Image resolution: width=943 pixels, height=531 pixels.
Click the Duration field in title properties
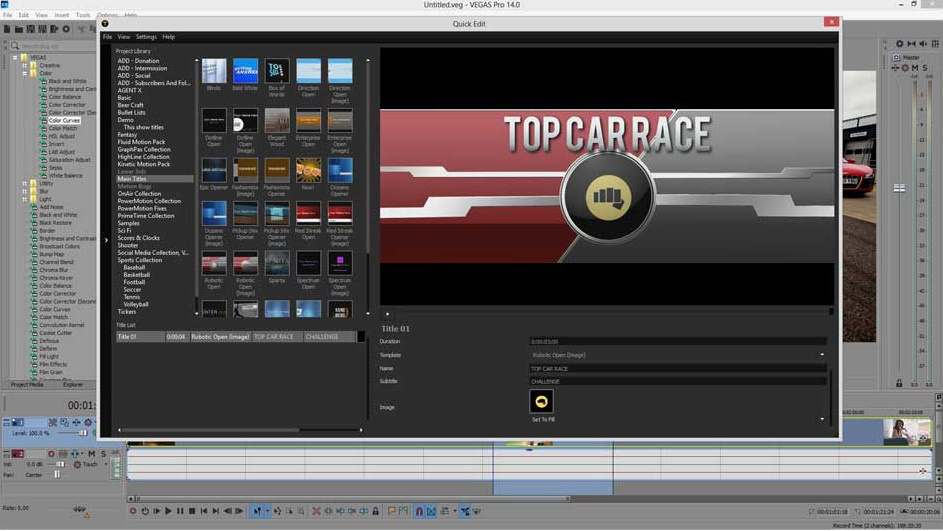coord(678,342)
